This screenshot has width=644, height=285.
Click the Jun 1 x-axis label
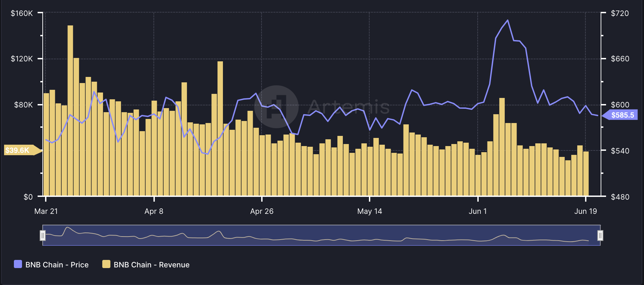[x=478, y=211]
